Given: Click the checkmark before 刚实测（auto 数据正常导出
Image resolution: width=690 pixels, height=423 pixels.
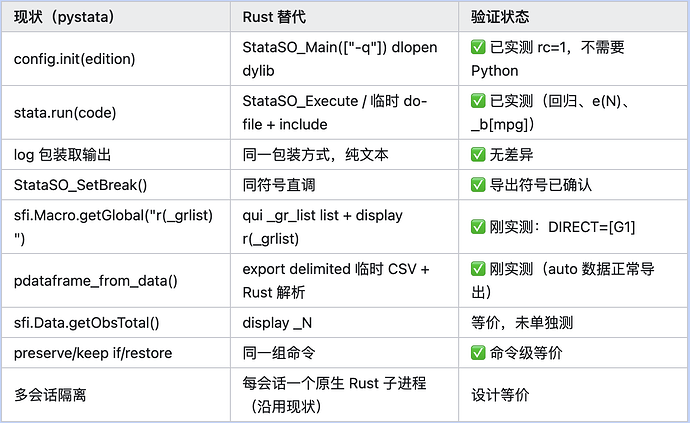Looking at the screenshot, I should coord(478,269).
